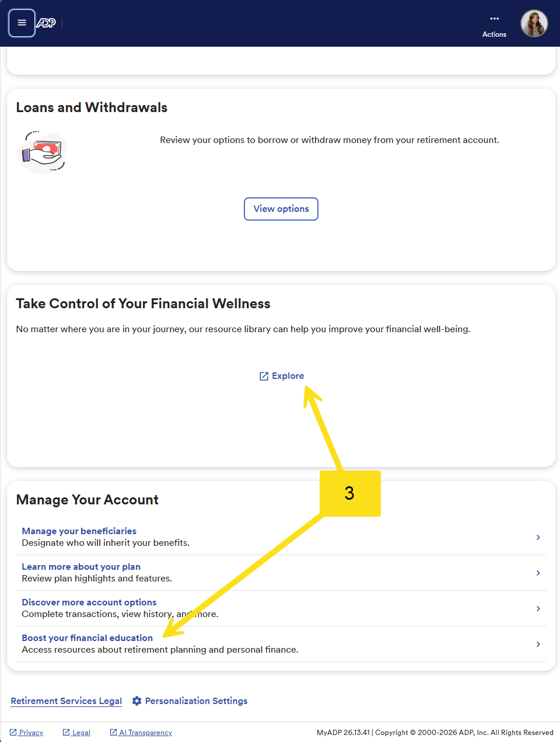The image size is (560, 742).
Task: Open the hamburger navigation menu
Action: coord(22,23)
